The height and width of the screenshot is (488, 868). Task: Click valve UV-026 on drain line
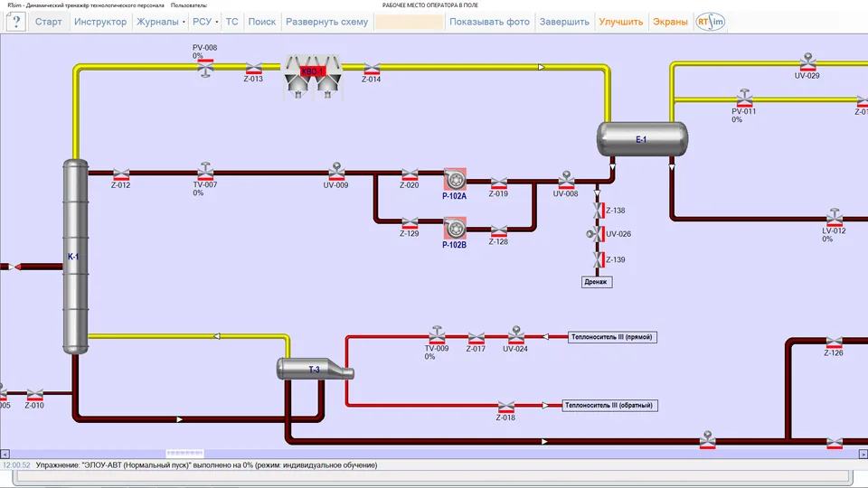click(596, 234)
